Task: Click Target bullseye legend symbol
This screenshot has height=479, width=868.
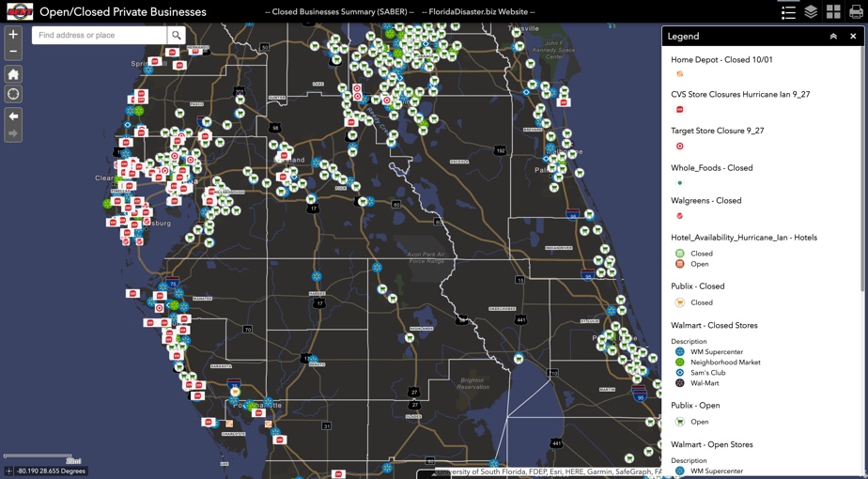Action: [680, 147]
